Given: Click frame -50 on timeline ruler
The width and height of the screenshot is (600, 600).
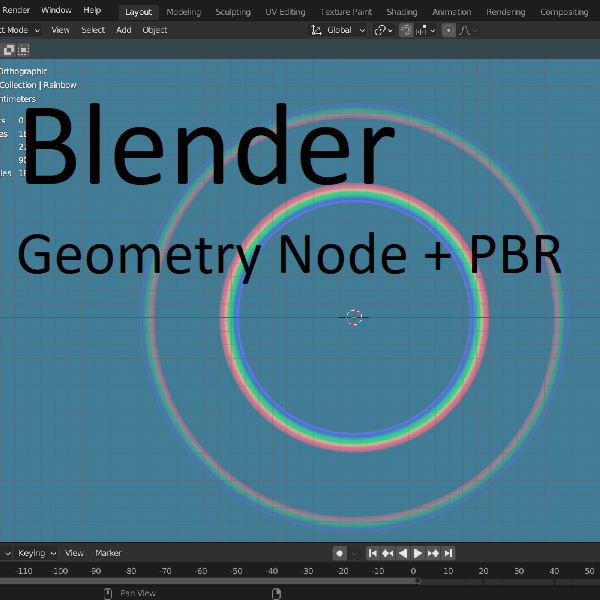Looking at the screenshot, I should pos(236,571).
